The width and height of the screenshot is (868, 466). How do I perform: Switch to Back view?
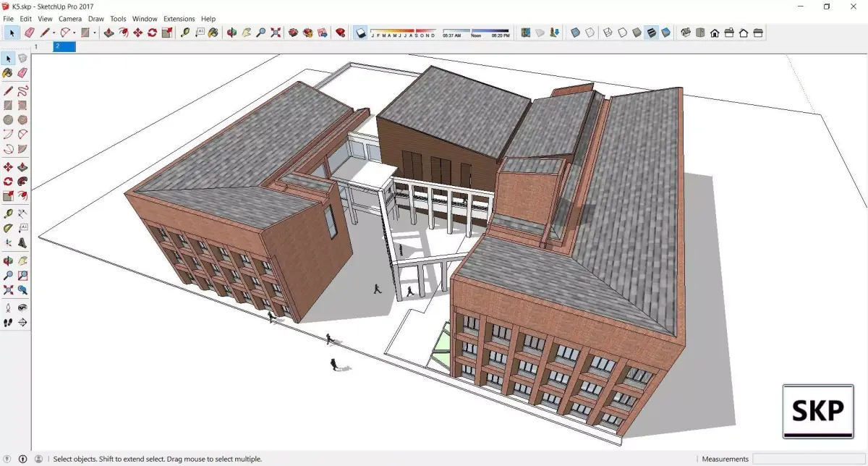coord(744,33)
